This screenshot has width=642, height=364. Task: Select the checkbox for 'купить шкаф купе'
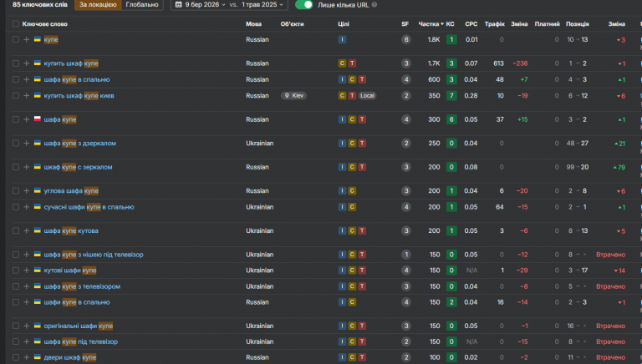tap(16, 63)
